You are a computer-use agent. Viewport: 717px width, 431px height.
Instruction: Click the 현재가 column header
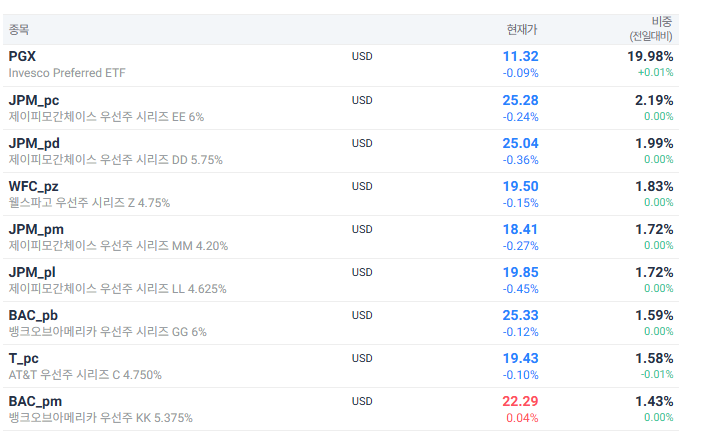(x=522, y=30)
